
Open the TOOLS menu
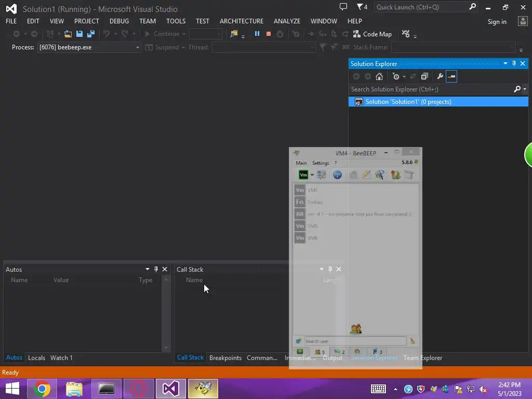click(x=176, y=21)
